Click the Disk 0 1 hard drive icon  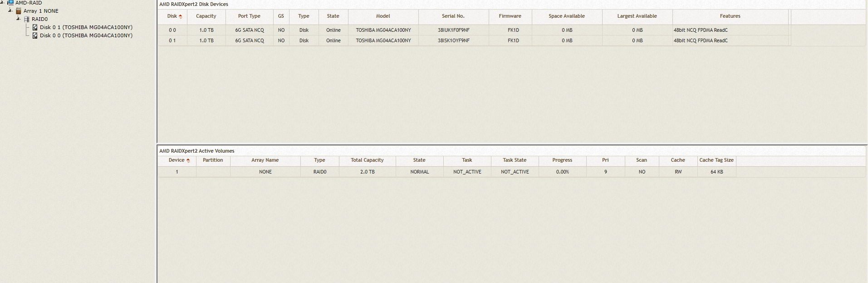pyautogui.click(x=35, y=27)
